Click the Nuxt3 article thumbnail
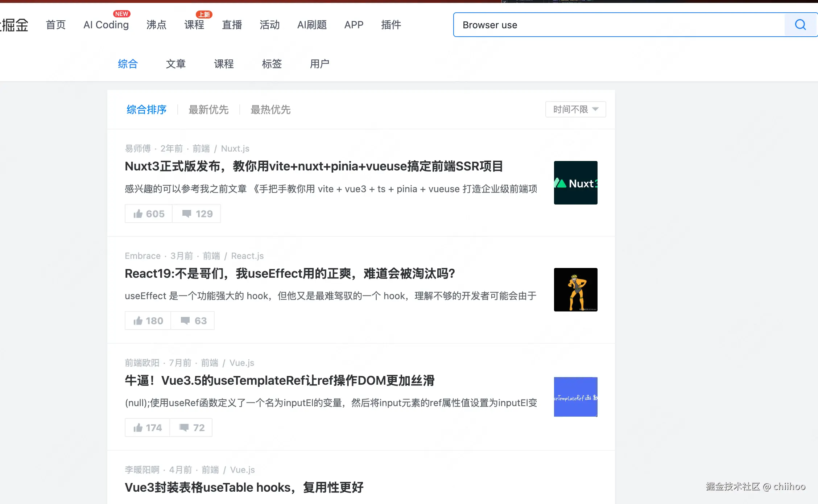The width and height of the screenshot is (818, 504). pos(575,183)
